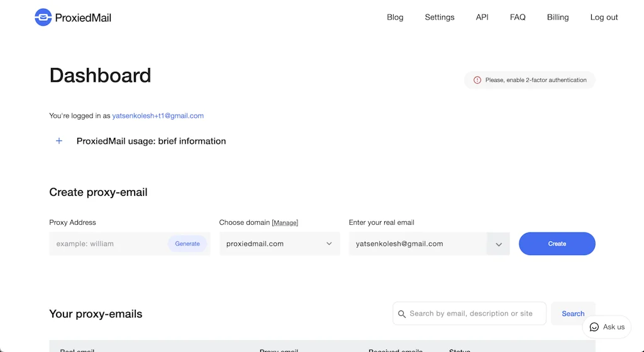The width and height of the screenshot is (644, 352).
Task: Click the 'Create proxy-email' section heading
Action: coord(98,192)
